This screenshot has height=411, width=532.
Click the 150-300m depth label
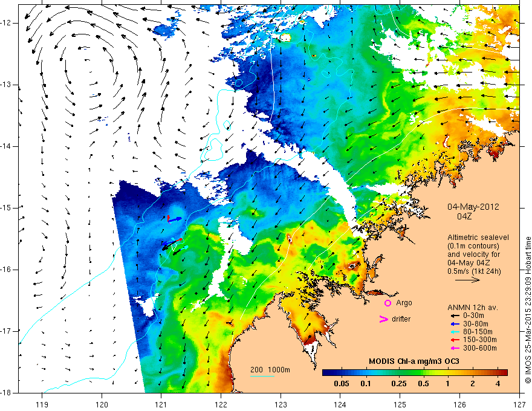click(x=480, y=340)
